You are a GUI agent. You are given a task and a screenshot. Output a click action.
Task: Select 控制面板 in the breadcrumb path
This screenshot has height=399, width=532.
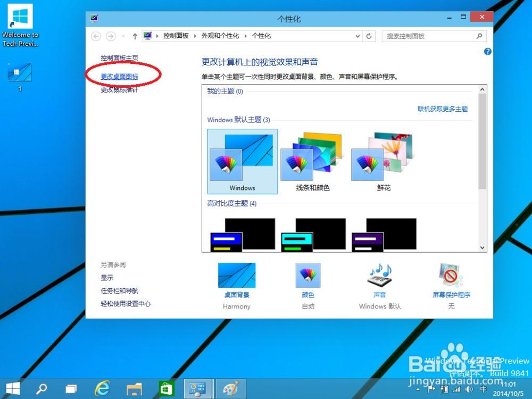click(176, 36)
